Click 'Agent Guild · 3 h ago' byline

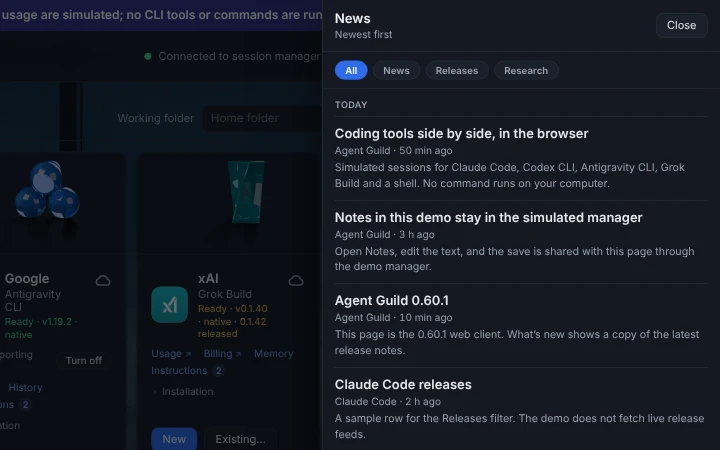[x=384, y=235]
